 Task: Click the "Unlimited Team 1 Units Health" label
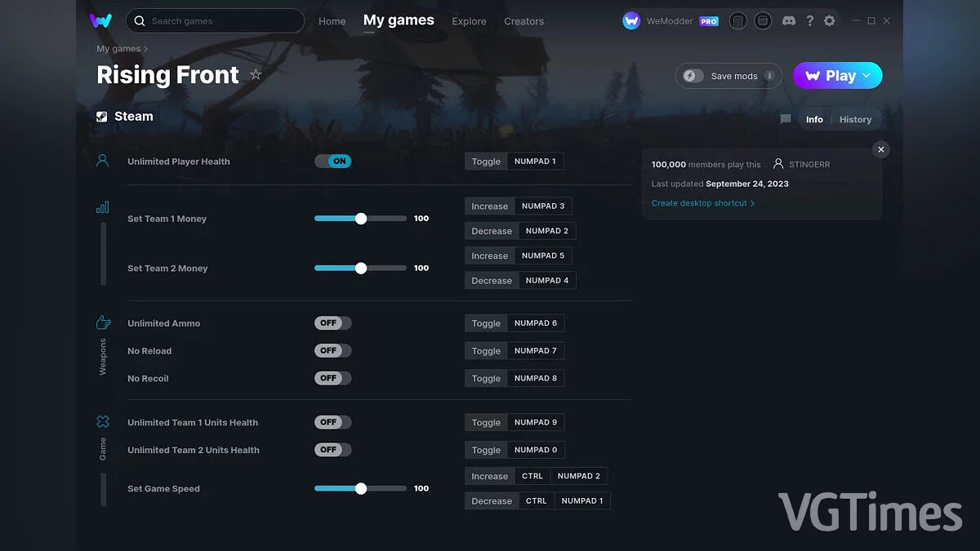click(x=193, y=423)
